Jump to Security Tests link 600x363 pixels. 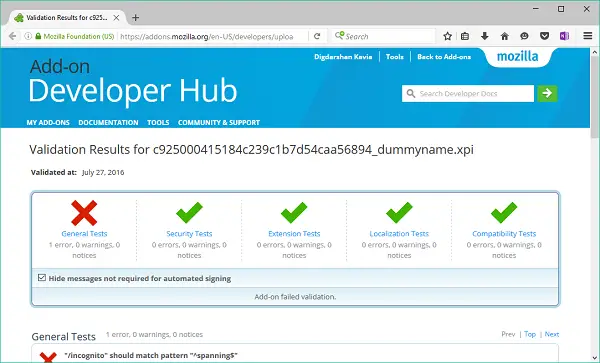point(189,233)
